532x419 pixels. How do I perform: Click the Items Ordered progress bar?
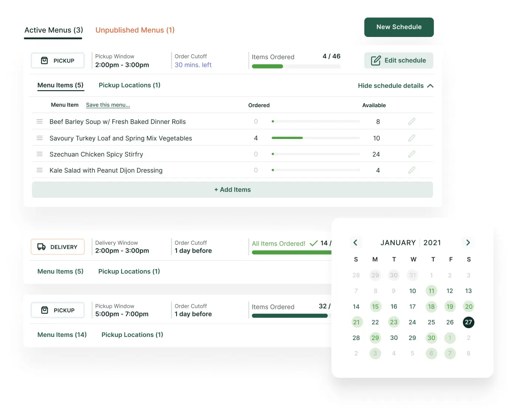coord(296,66)
